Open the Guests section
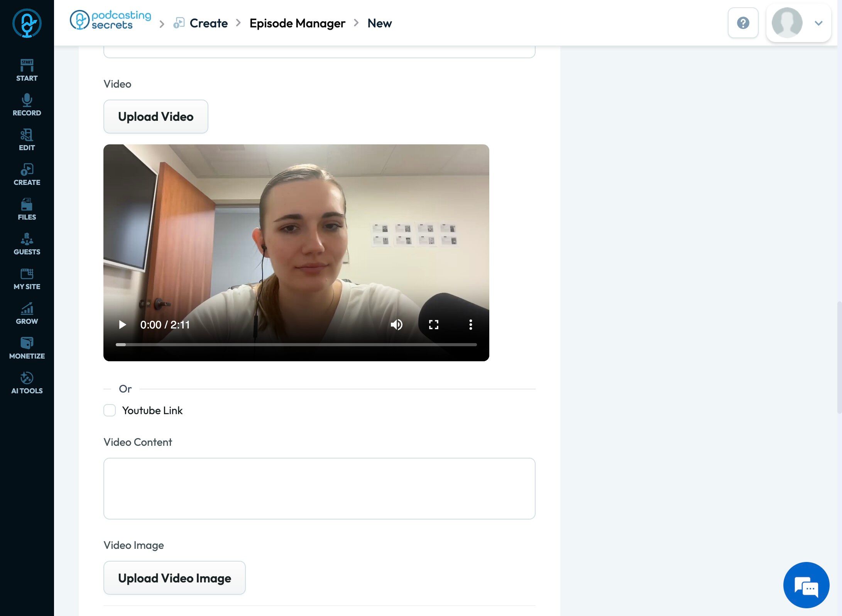The image size is (842, 616). point(27,244)
